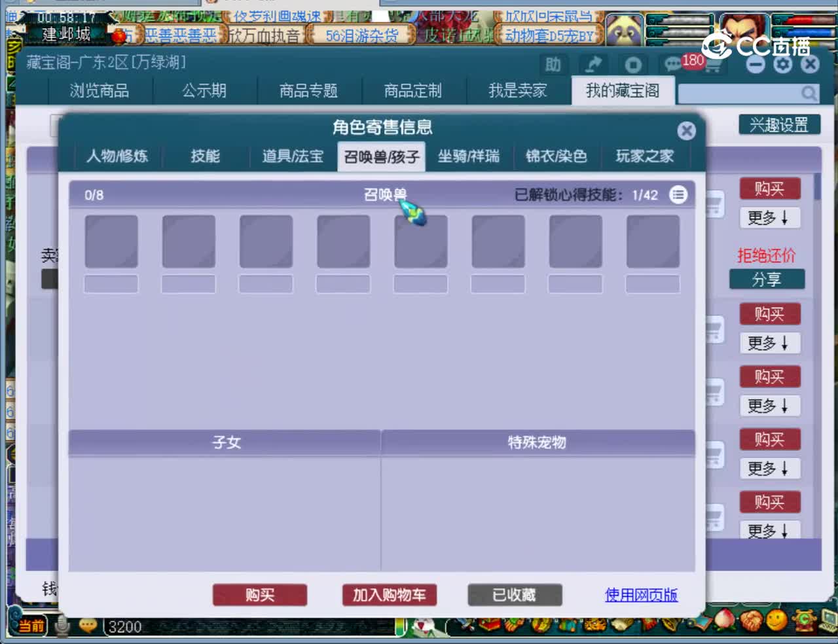
Task: Click 兴趣设置 button
Action: click(x=779, y=125)
